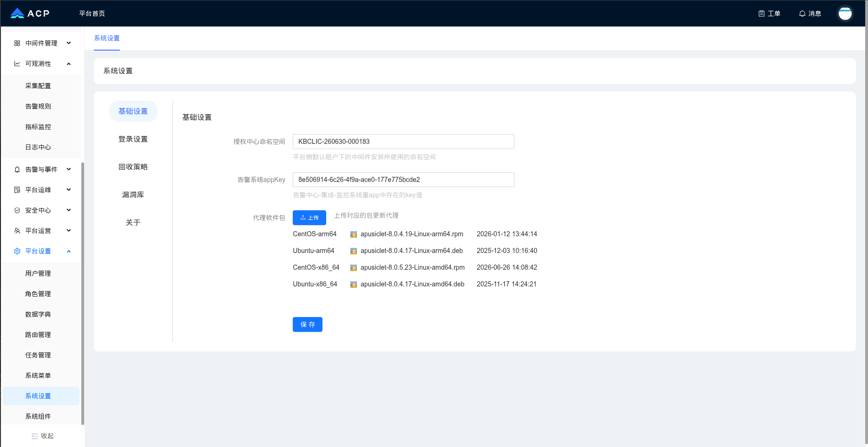Collapse the 平台设置 menu chevron
Screen dimensions: 868x447
pyautogui.click(x=69, y=251)
